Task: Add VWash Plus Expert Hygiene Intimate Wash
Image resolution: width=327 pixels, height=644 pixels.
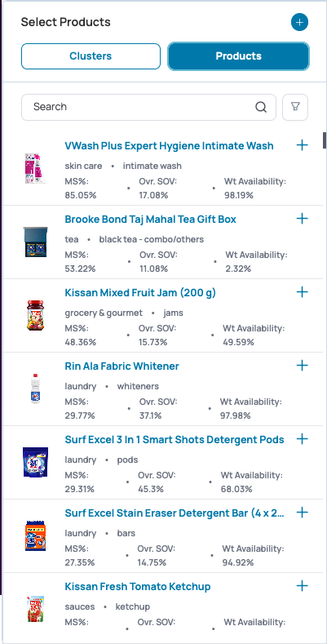Action: click(302, 145)
